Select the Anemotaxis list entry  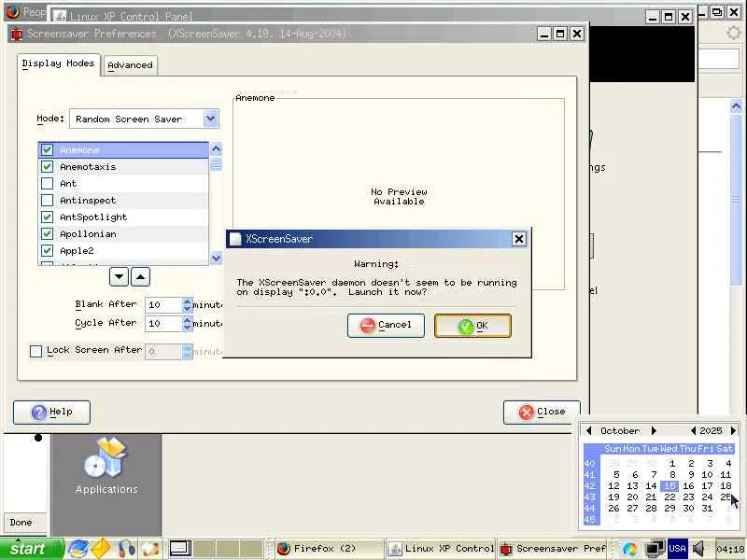pyautogui.click(x=123, y=167)
